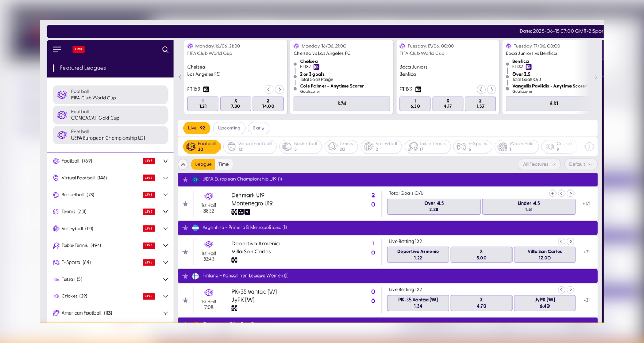Click the Volleyball sidebar icon
The image size is (644, 343).
tap(56, 229)
